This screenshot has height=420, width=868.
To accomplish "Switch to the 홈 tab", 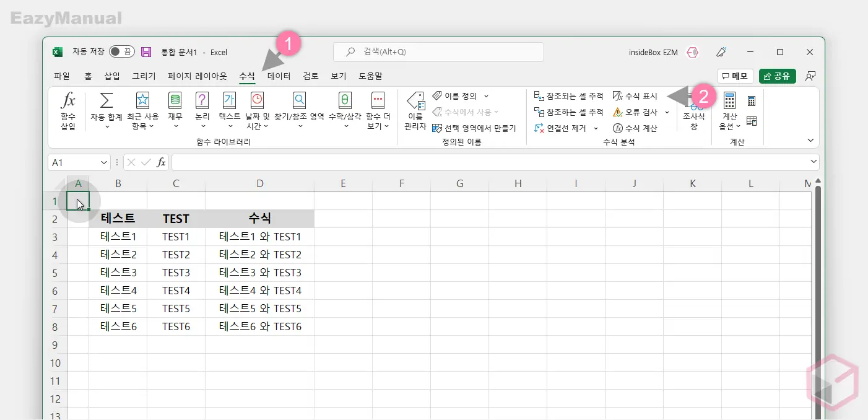I will 88,76.
